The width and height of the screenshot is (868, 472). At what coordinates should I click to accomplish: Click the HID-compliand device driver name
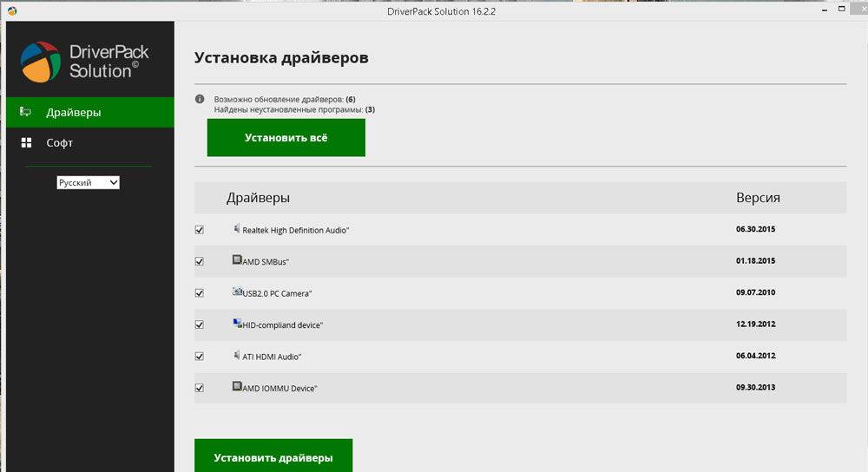point(283,325)
